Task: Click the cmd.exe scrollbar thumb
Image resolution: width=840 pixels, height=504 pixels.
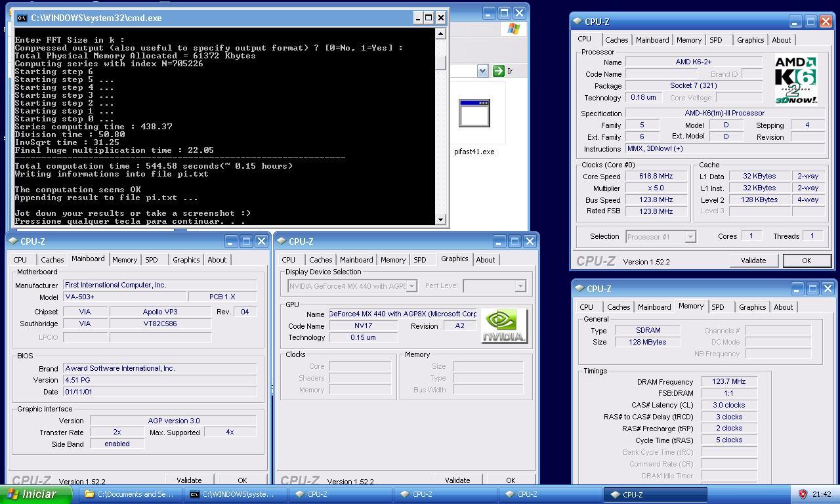Action: (x=441, y=63)
